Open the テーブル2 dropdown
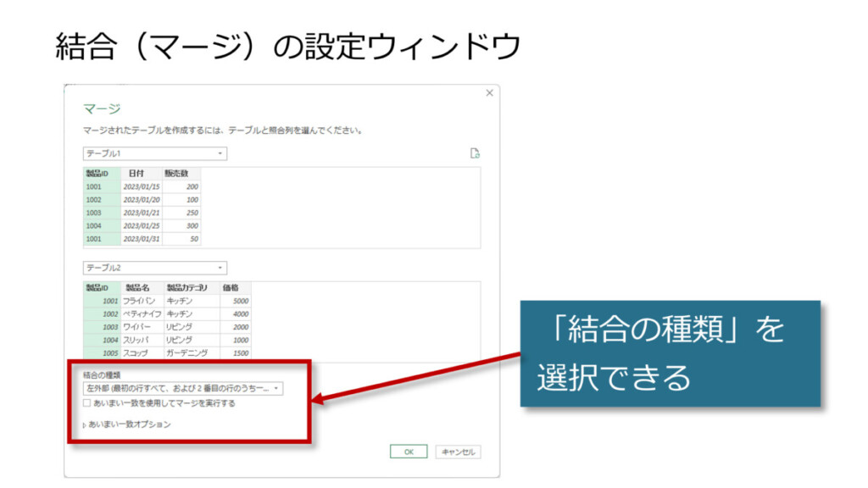This screenshot has height=488, width=868. (154, 268)
